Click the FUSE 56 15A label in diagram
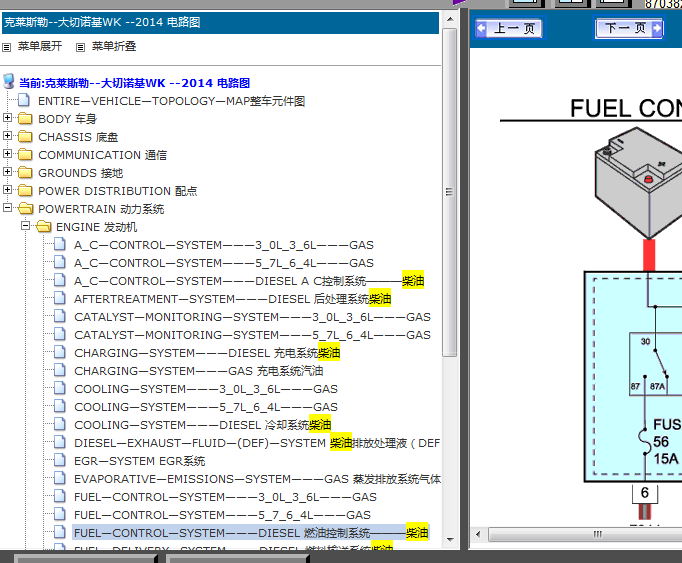The height and width of the screenshot is (563, 682). pos(666,442)
